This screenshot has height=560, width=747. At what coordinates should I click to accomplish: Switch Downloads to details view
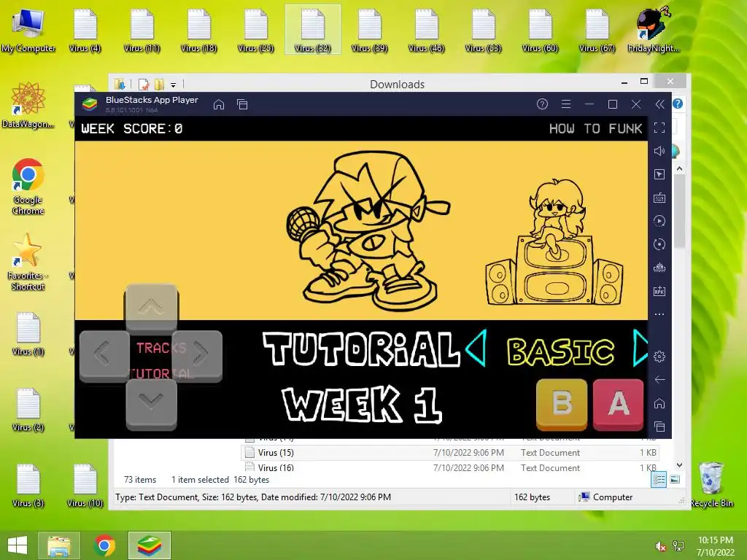[659, 480]
